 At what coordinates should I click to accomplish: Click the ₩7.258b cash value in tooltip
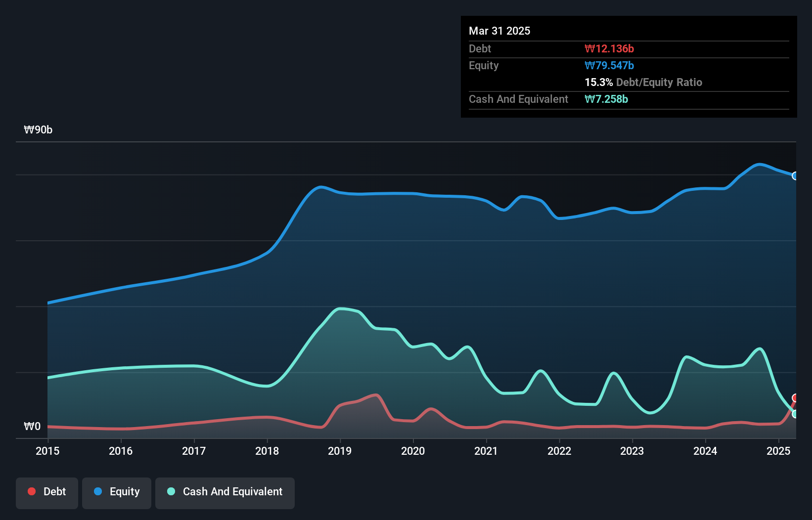click(x=606, y=99)
